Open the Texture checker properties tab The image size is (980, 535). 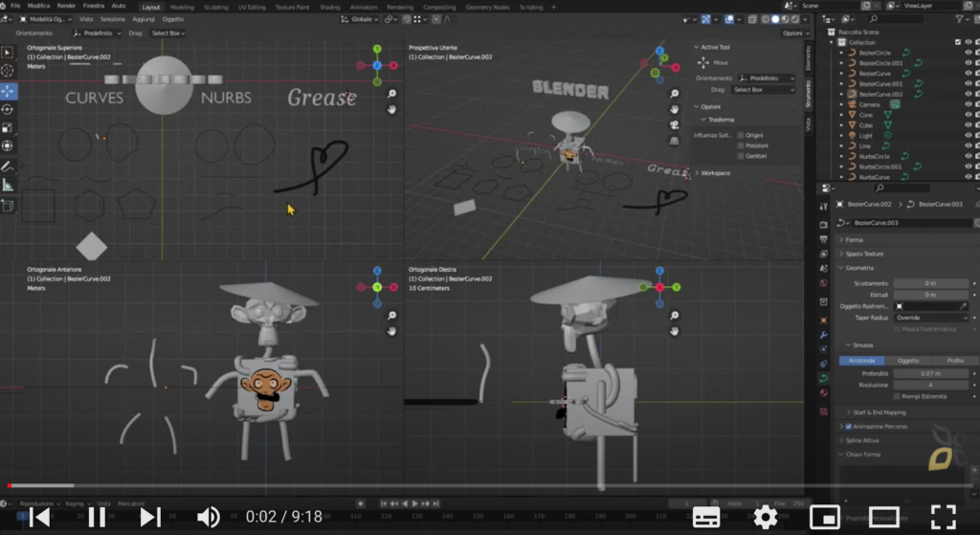pyautogui.click(x=823, y=412)
